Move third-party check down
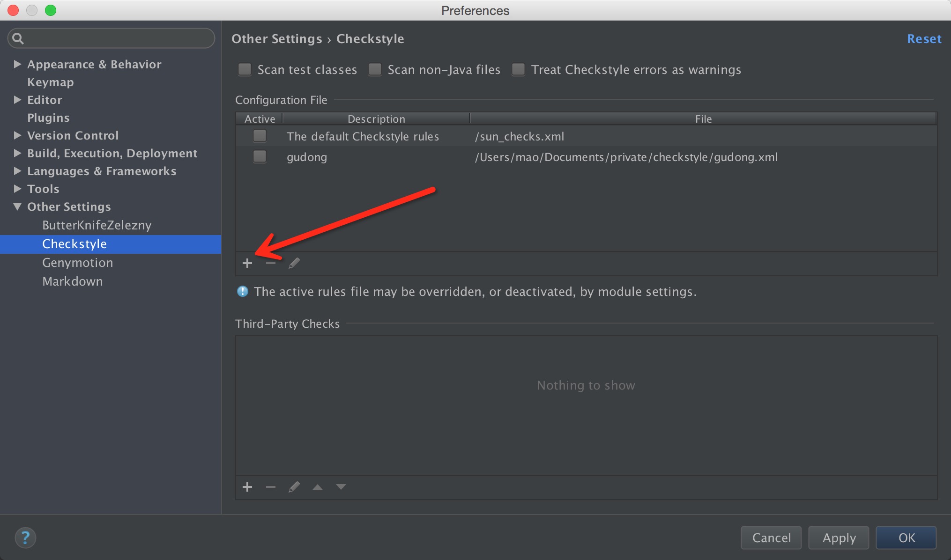 pyautogui.click(x=341, y=487)
